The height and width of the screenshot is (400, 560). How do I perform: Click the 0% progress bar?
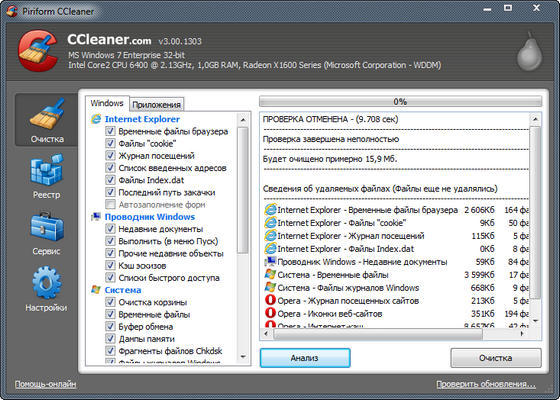(x=400, y=101)
